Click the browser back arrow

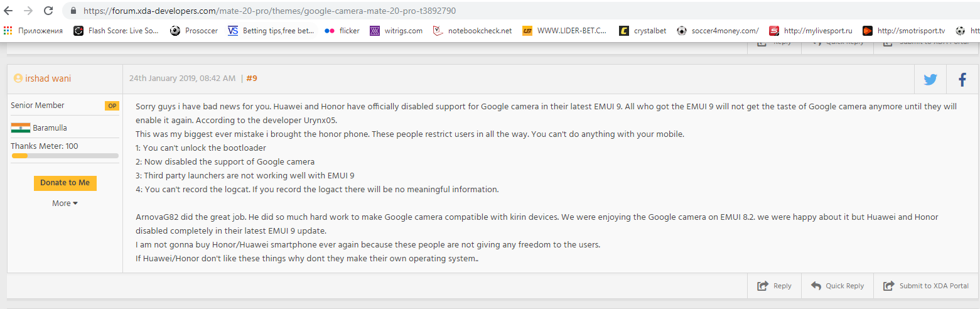tap(8, 11)
